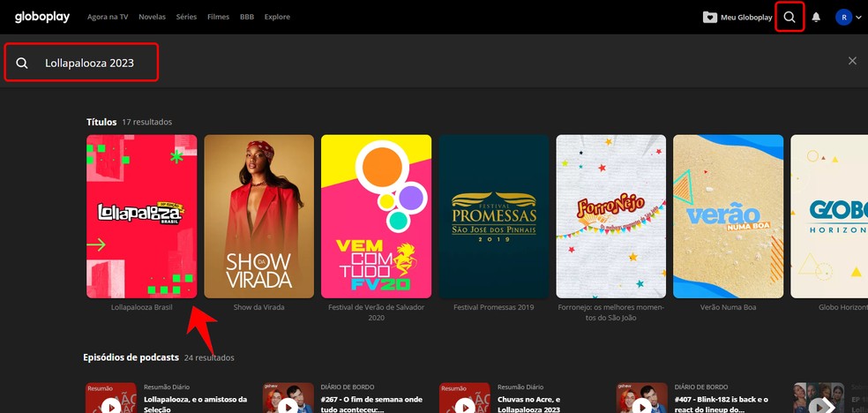The height and width of the screenshot is (413, 868).
Task: Open the Séries menu item
Action: tap(186, 17)
